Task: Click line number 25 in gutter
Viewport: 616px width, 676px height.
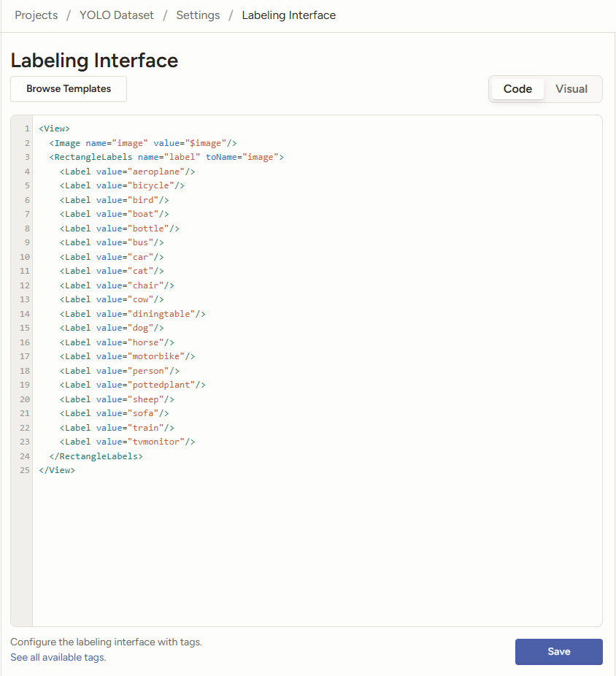Action: [25, 470]
